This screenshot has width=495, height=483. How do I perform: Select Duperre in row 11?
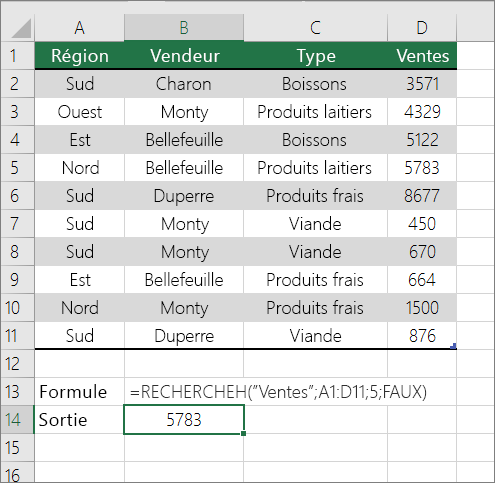click(184, 336)
